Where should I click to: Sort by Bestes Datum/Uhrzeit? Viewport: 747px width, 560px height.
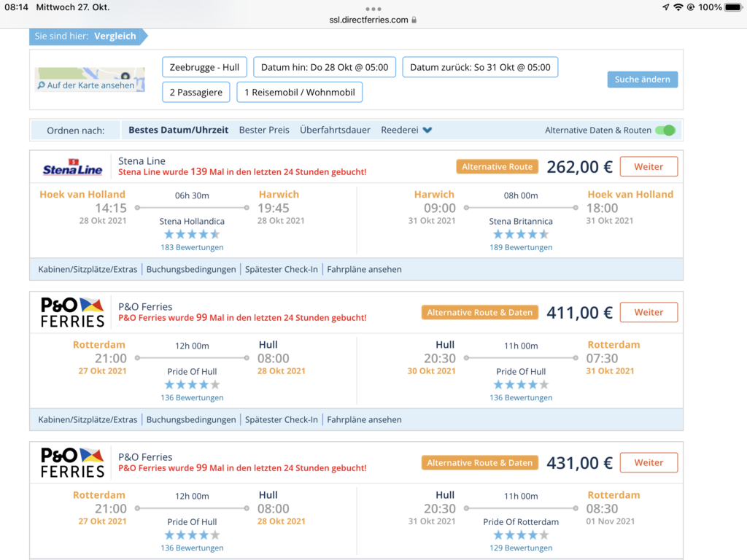coord(178,130)
